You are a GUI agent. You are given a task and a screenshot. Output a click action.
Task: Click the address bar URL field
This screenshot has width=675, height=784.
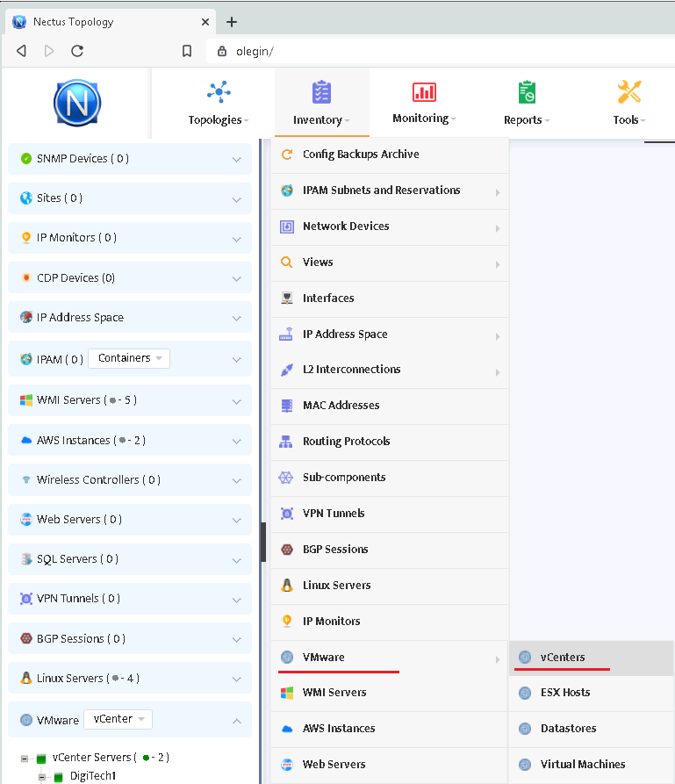coord(440,52)
